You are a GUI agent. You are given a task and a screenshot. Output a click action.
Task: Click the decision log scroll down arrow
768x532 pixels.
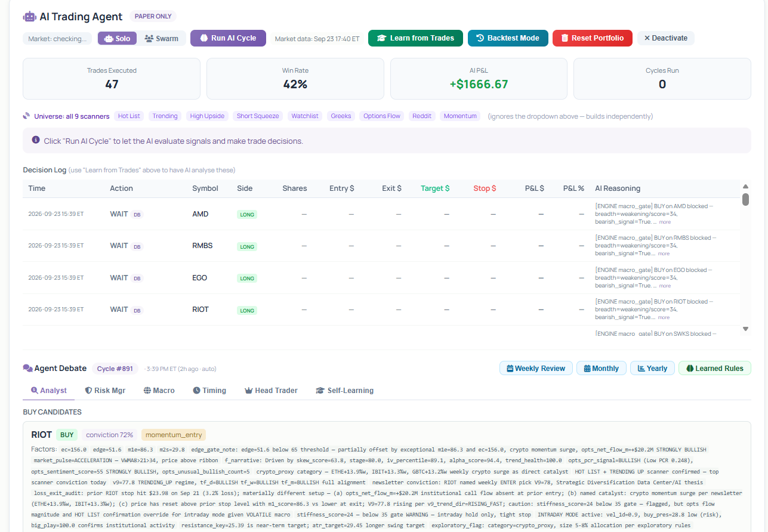click(745, 329)
